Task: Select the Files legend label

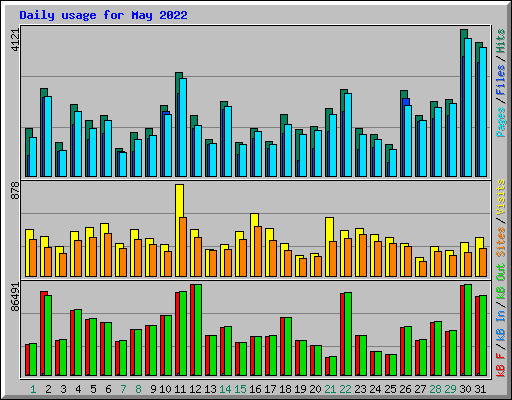Action: (x=501, y=80)
